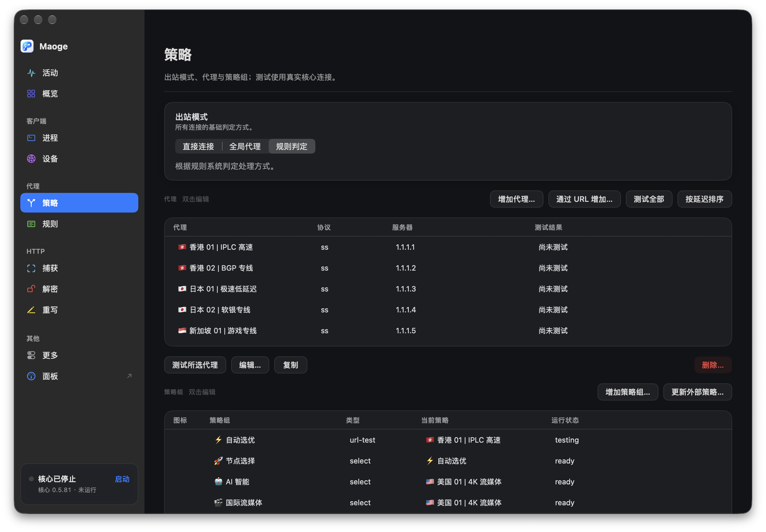Click 通过 URL 增加... button
766x532 pixels.
[584, 199]
